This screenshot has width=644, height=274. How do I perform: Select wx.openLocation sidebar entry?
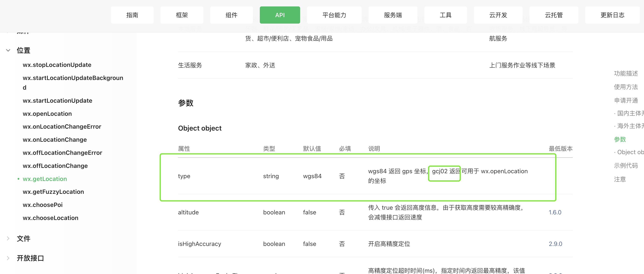pyautogui.click(x=47, y=114)
